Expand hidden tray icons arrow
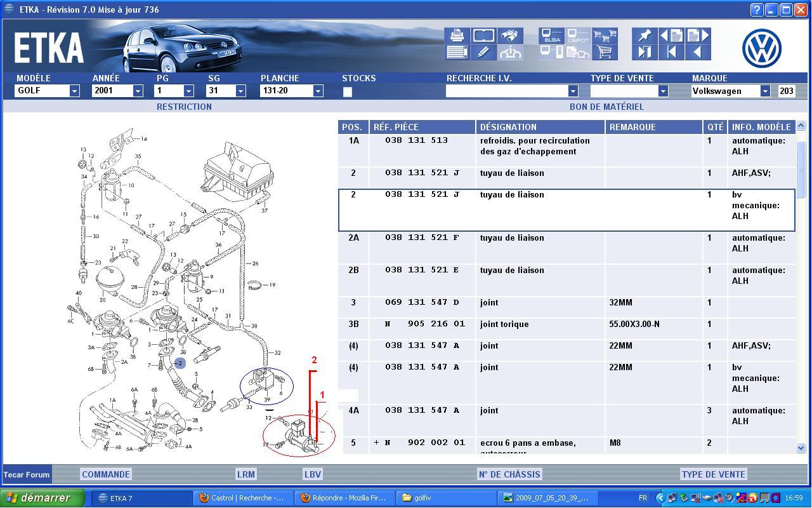The height and width of the screenshot is (508, 812). click(660, 498)
